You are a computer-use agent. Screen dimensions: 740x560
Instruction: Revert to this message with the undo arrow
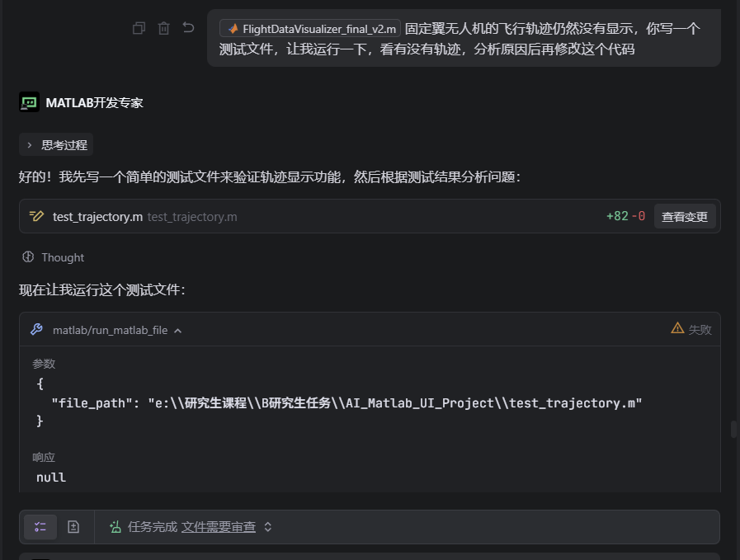tap(188, 28)
